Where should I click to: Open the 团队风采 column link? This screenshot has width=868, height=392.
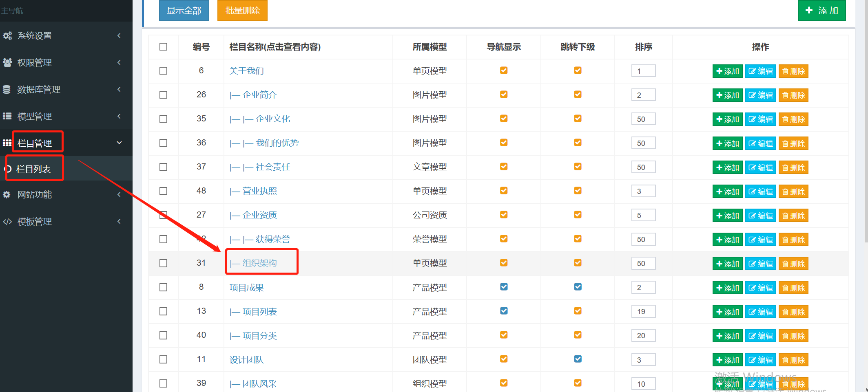click(253, 384)
